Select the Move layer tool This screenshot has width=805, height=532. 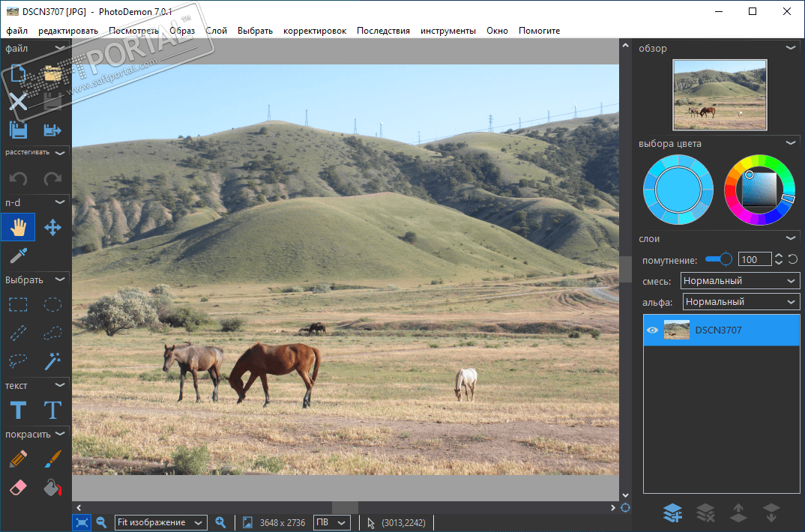click(52, 227)
